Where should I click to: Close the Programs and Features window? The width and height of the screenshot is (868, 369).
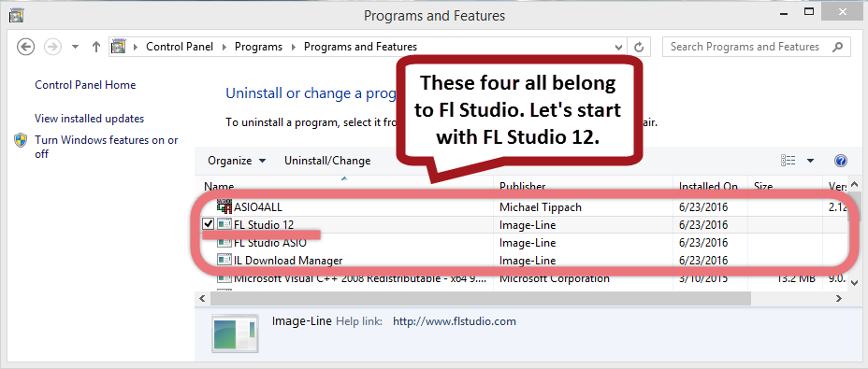(x=843, y=11)
